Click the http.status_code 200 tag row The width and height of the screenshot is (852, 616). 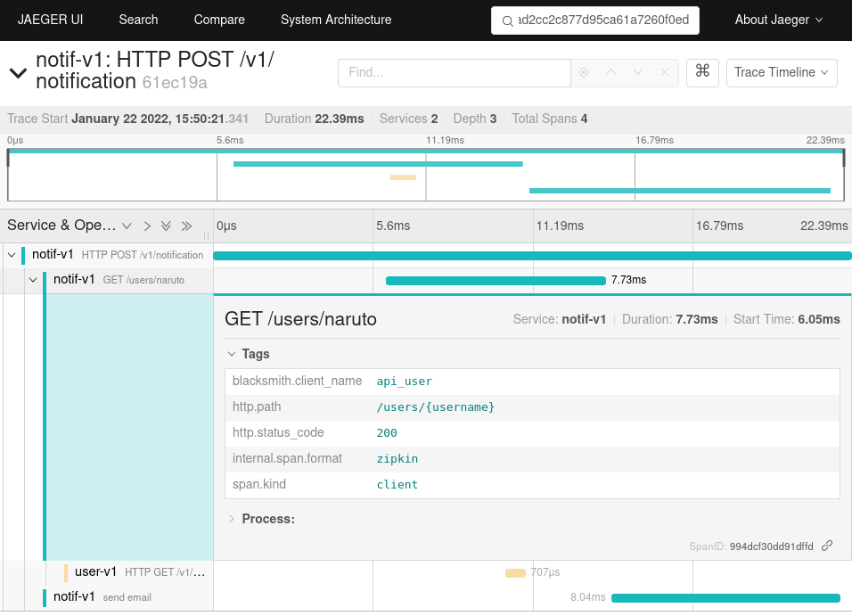[x=532, y=433]
